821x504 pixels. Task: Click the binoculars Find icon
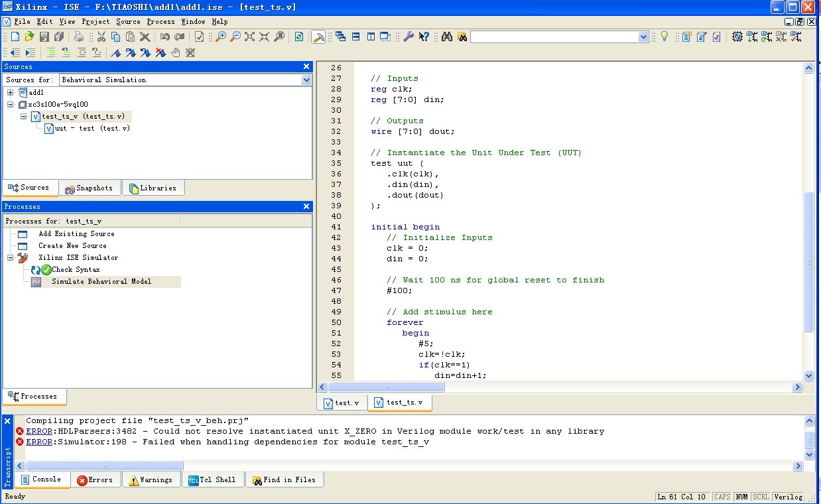coord(447,37)
